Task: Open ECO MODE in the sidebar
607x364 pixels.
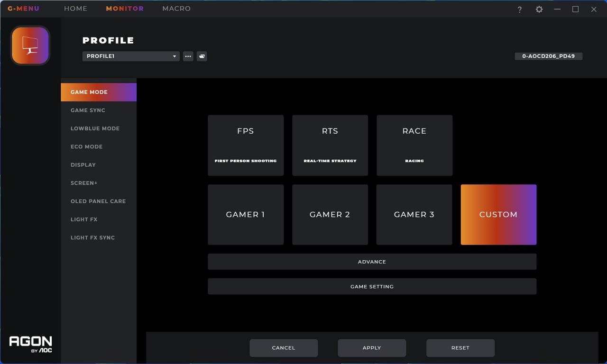Action: (x=99, y=146)
